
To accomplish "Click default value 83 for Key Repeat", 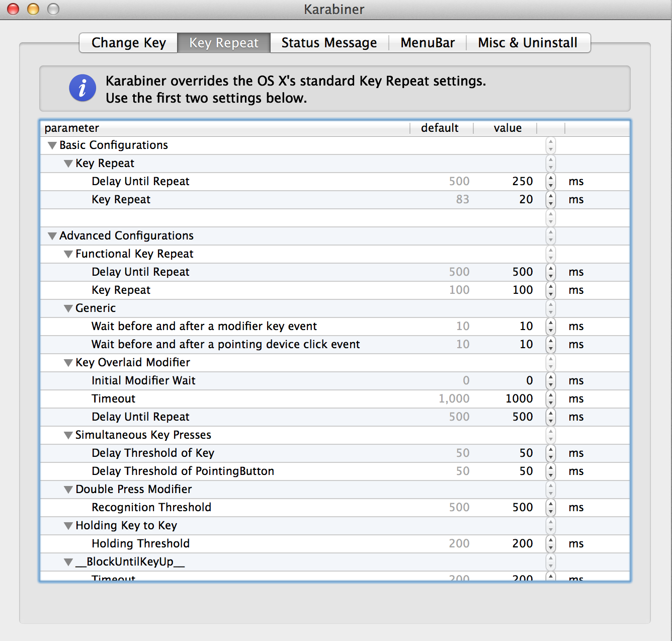I will pyautogui.click(x=463, y=200).
